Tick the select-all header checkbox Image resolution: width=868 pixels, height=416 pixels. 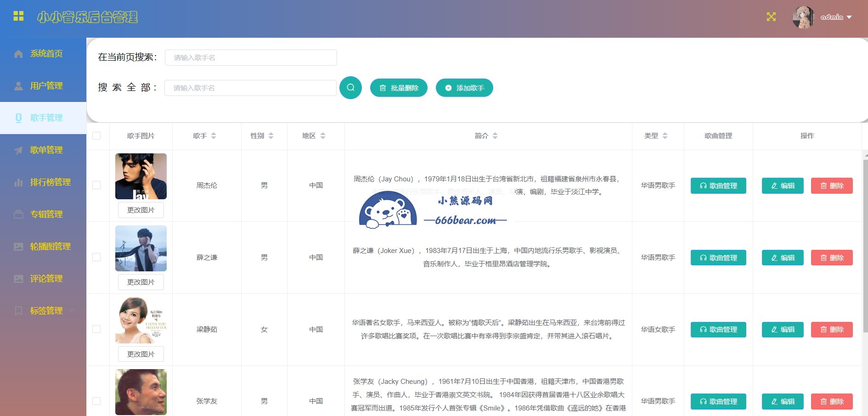click(96, 136)
